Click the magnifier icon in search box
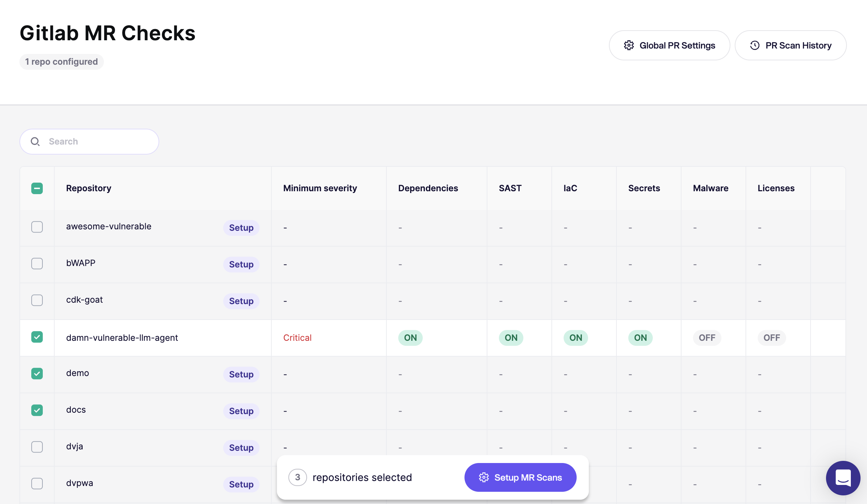The height and width of the screenshot is (504, 867). pos(35,142)
